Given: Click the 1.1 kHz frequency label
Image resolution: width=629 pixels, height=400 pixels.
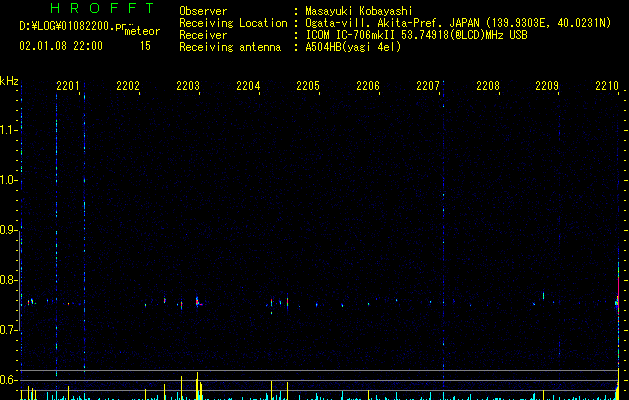Looking at the screenshot, I should (8, 130).
